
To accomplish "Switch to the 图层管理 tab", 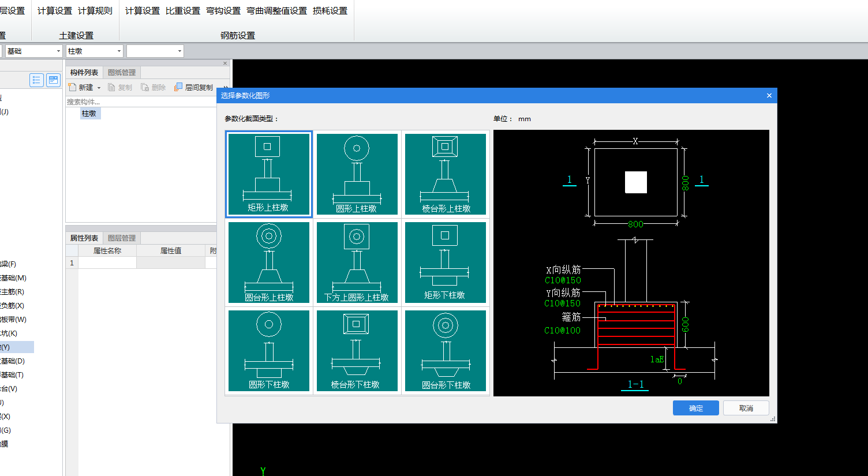I will pos(122,238).
